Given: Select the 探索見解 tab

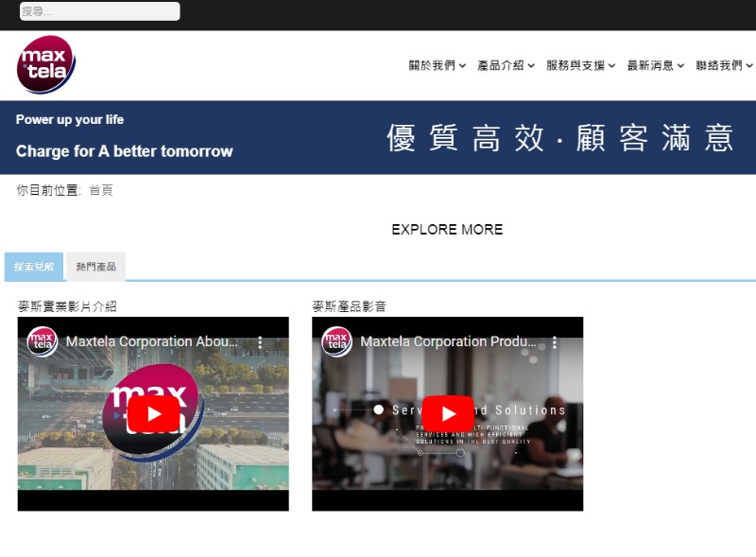Looking at the screenshot, I should point(34,267).
